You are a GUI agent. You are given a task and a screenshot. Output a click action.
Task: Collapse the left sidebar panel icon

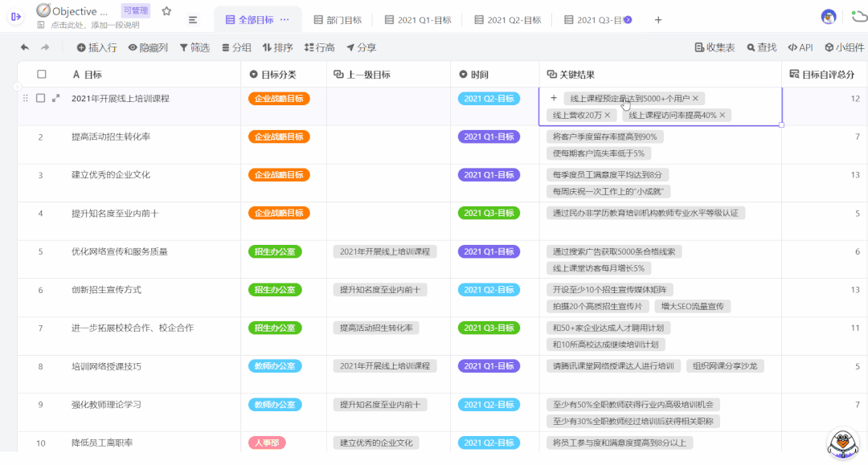(x=16, y=17)
